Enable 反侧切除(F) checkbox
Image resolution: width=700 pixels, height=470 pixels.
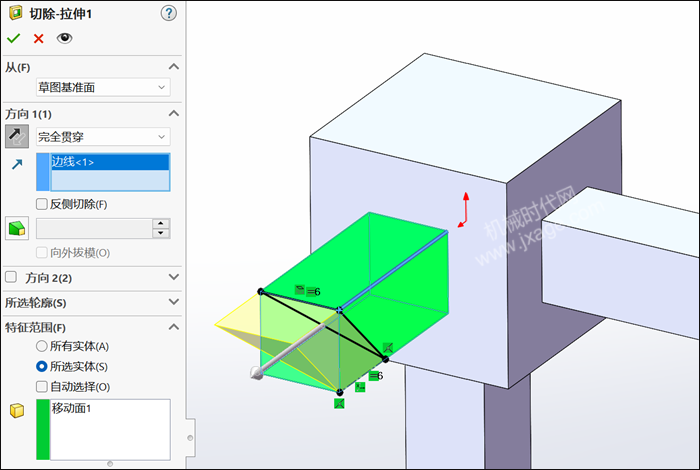point(42,204)
